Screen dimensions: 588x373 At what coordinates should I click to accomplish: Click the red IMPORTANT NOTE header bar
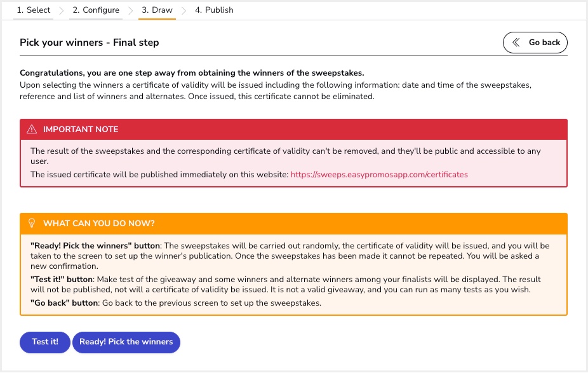[293, 130]
